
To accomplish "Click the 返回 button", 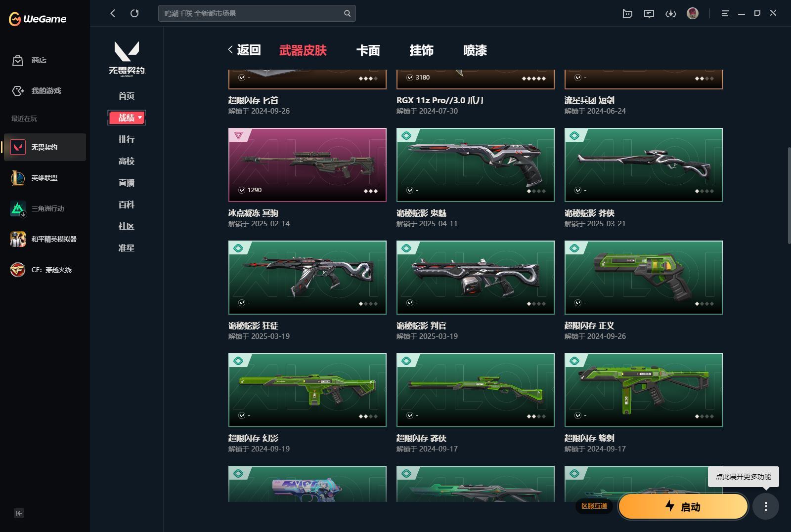I will [x=246, y=50].
